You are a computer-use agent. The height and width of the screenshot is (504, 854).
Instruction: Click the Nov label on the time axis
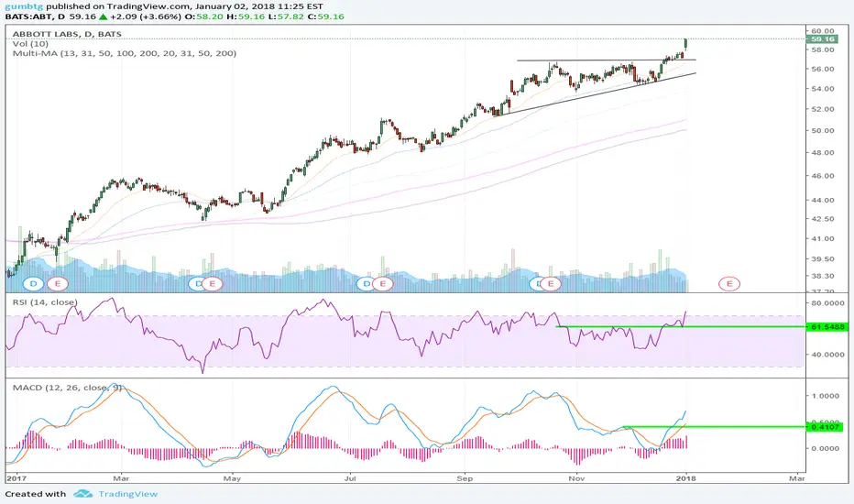[576, 478]
